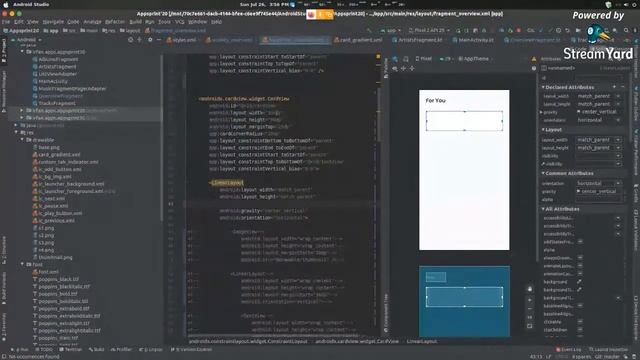This screenshot has height=360, width=640.
Task: Click the CardView breadcrumb below editor
Action: click(357, 341)
